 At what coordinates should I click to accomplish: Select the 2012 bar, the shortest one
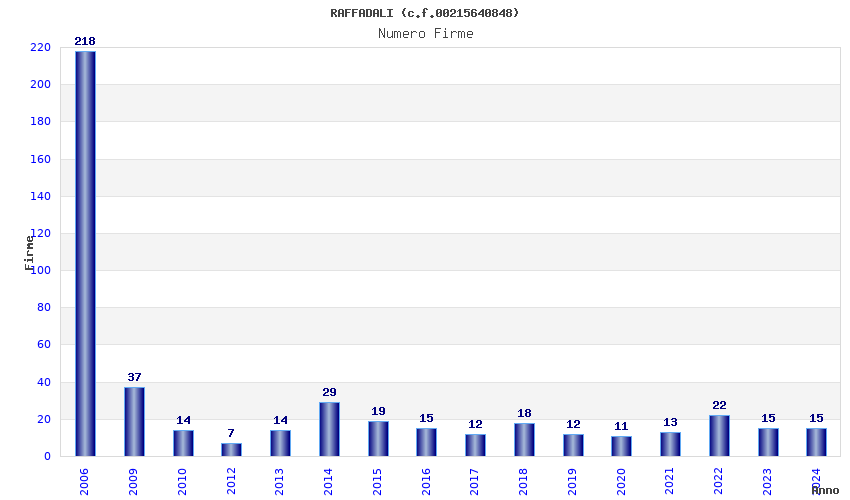(231, 450)
